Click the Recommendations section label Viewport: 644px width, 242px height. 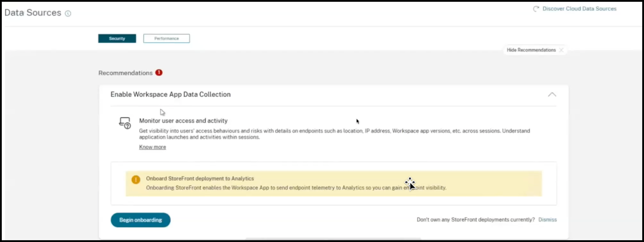[x=125, y=73]
